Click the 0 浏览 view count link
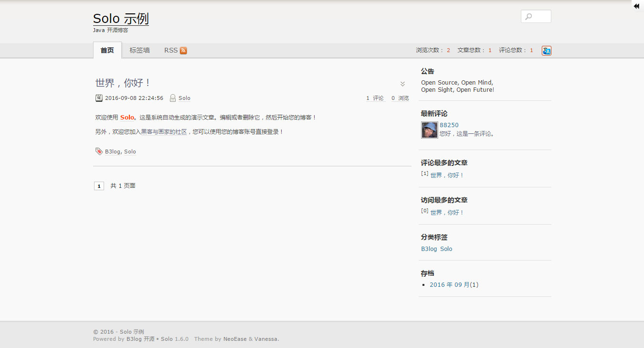 (x=400, y=98)
